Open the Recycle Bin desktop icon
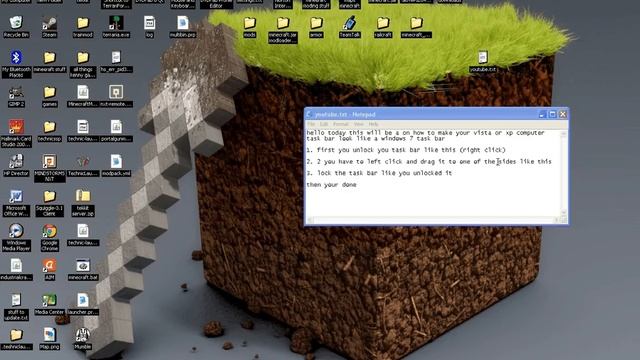Viewport: 640px width, 360px height. coord(16,27)
